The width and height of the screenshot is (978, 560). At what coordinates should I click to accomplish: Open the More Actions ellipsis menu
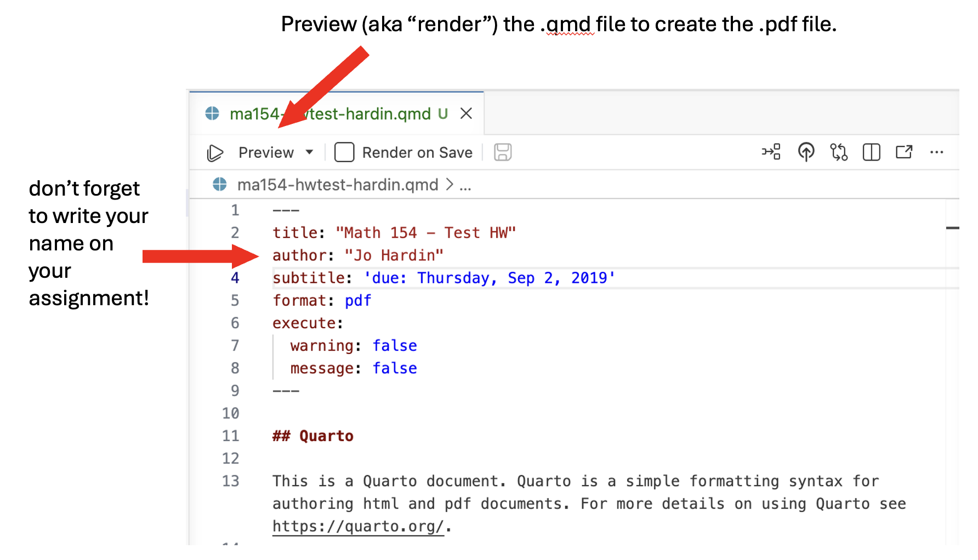pos(937,152)
